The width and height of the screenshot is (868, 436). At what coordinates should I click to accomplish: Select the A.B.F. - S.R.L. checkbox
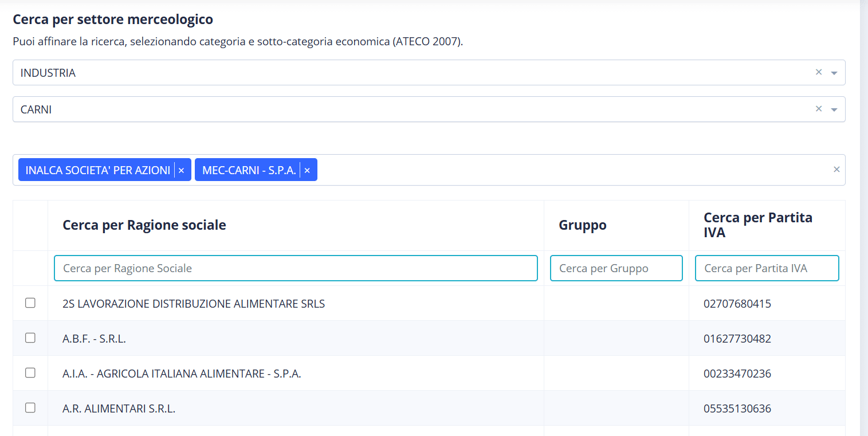[30, 338]
